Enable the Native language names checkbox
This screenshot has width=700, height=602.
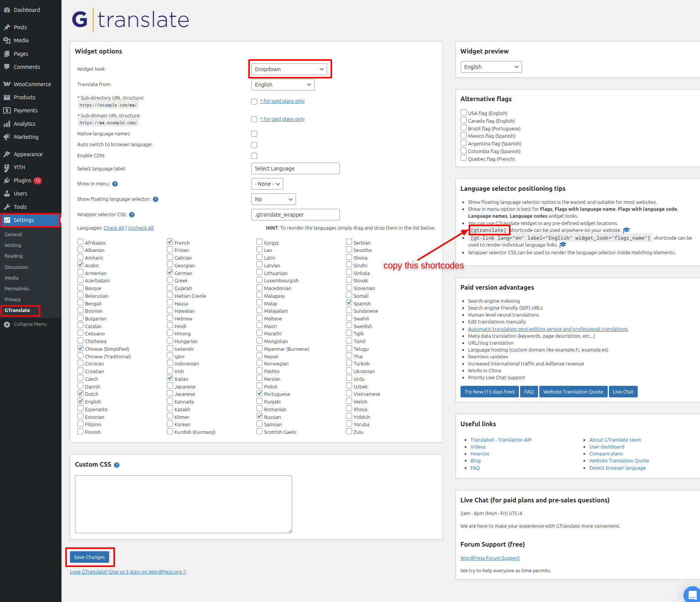[x=254, y=134]
